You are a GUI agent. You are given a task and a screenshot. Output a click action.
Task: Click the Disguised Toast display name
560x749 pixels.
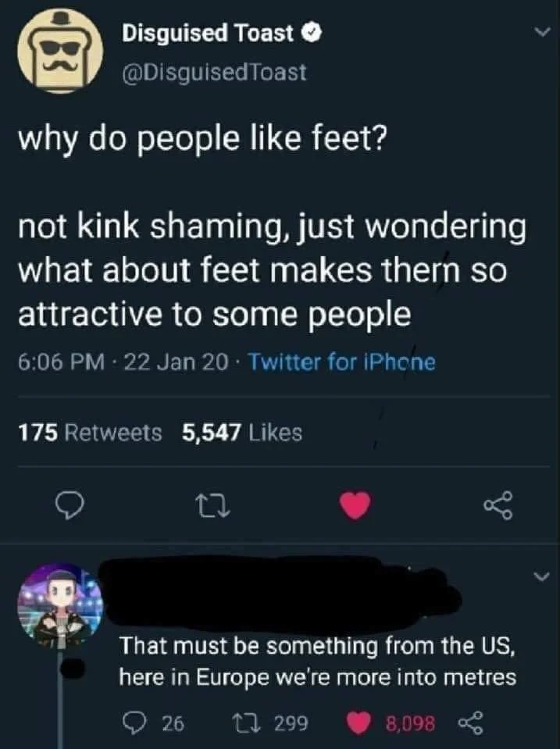(x=208, y=33)
